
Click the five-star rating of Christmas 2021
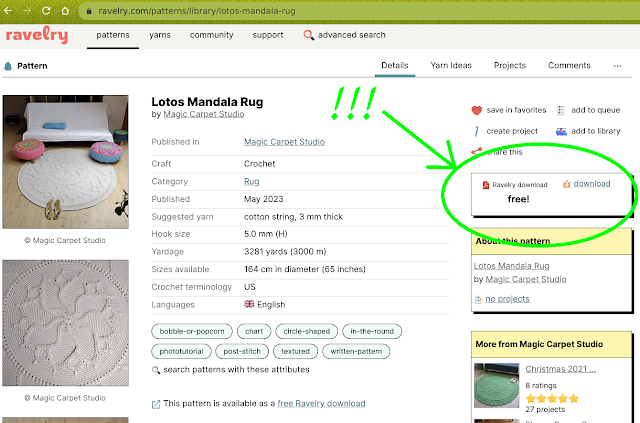coord(552,399)
